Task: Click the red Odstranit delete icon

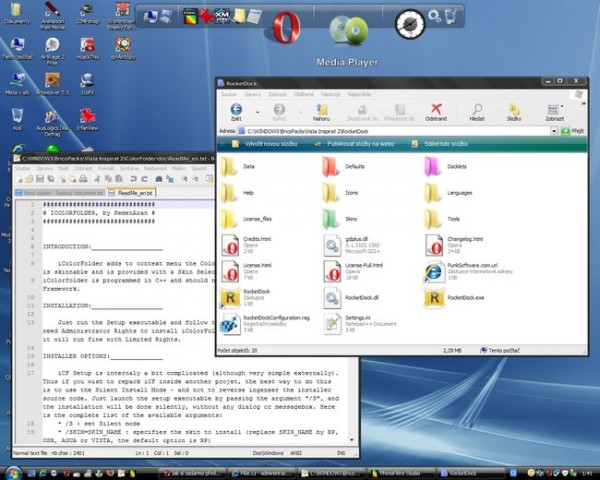Action: pyautogui.click(x=436, y=113)
